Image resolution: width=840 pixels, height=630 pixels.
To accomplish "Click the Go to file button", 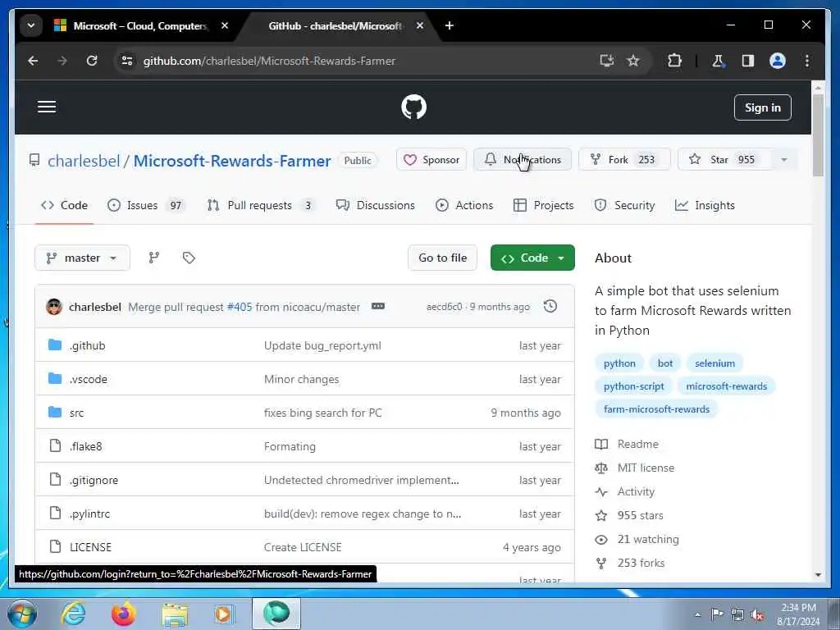I will pos(442,258).
